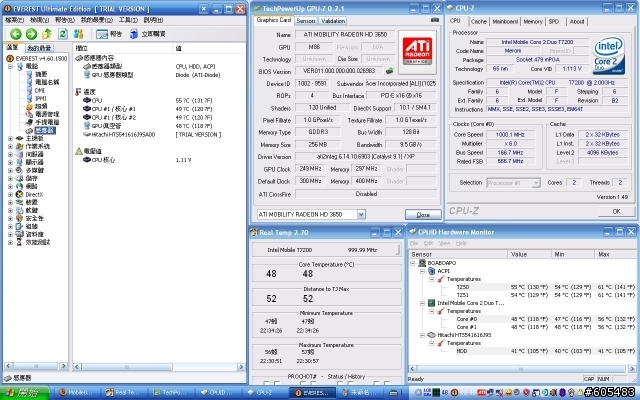Switch to TechPowerUp taskbar button
The width and height of the screenshot is (640, 400).
(170, 393)
